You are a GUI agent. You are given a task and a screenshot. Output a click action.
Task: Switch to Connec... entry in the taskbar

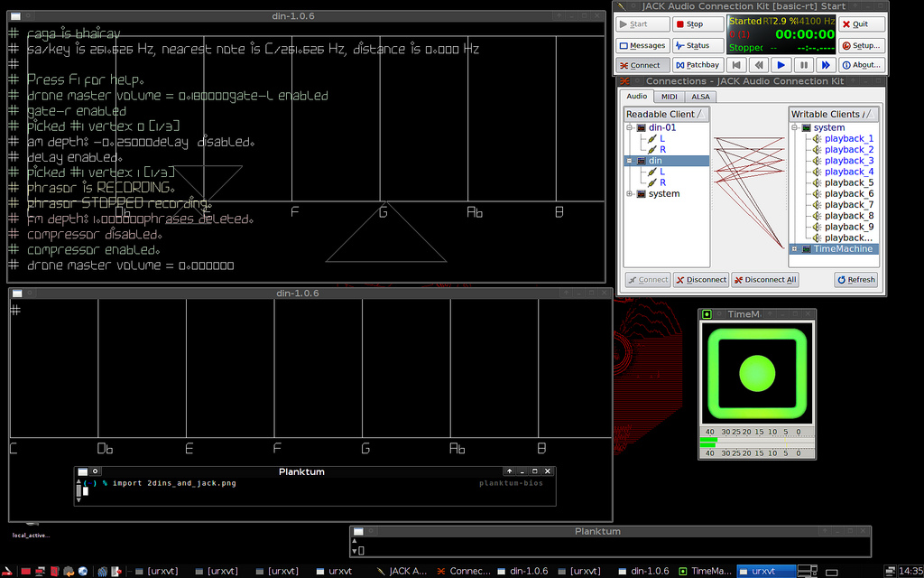coord(463,571)
